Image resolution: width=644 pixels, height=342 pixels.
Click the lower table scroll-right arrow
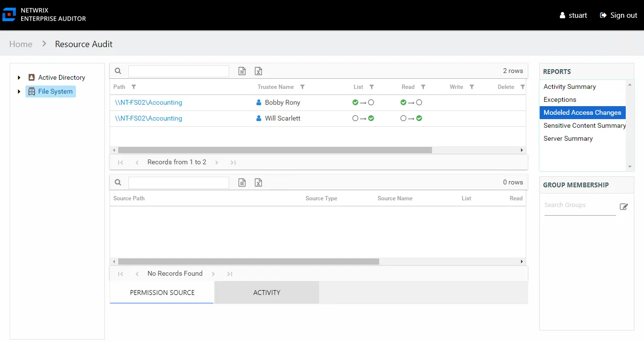pyautogui.click(x=522, y=261)
